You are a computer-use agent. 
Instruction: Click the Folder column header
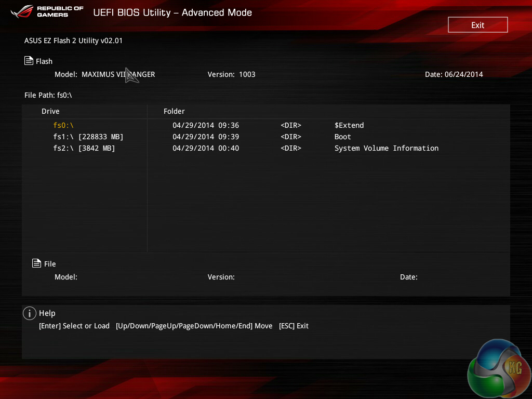click(174, 111)
